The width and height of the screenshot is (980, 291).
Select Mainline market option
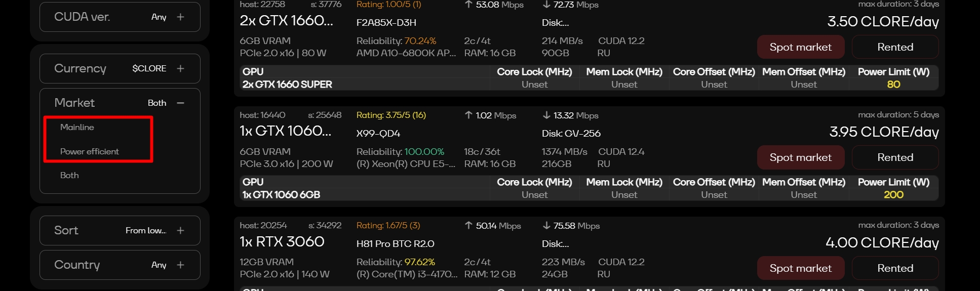(x=77, y=127)
